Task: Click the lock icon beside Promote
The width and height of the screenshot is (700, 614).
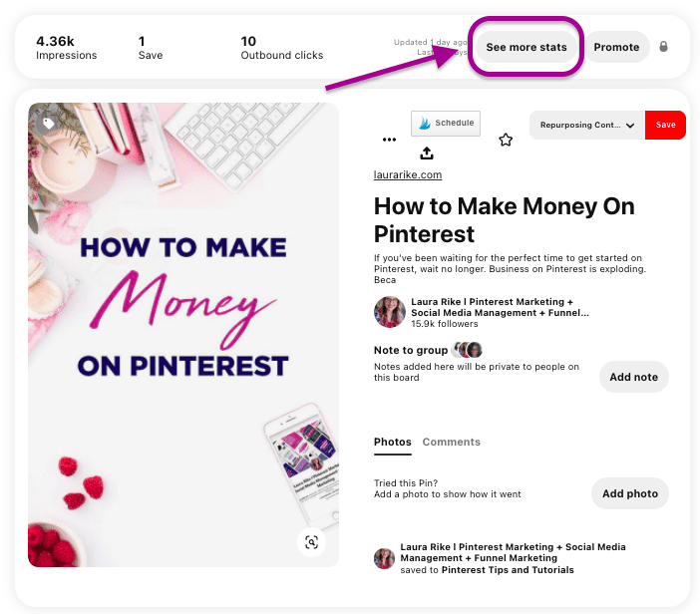Action: point(663,47)
